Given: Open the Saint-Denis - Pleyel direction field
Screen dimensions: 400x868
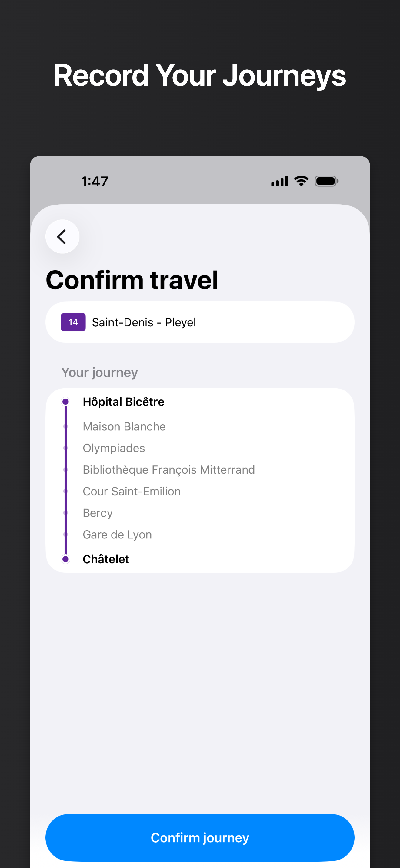Looking at the screenshot, I should click(x=200, y=322).
